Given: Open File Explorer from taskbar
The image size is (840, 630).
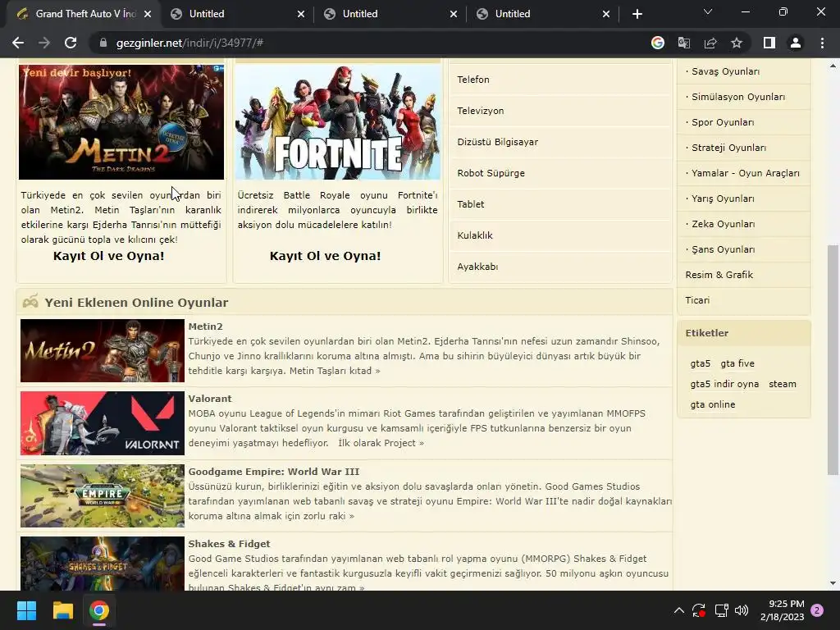Looking at the screenshot, I should pos(62,610).
